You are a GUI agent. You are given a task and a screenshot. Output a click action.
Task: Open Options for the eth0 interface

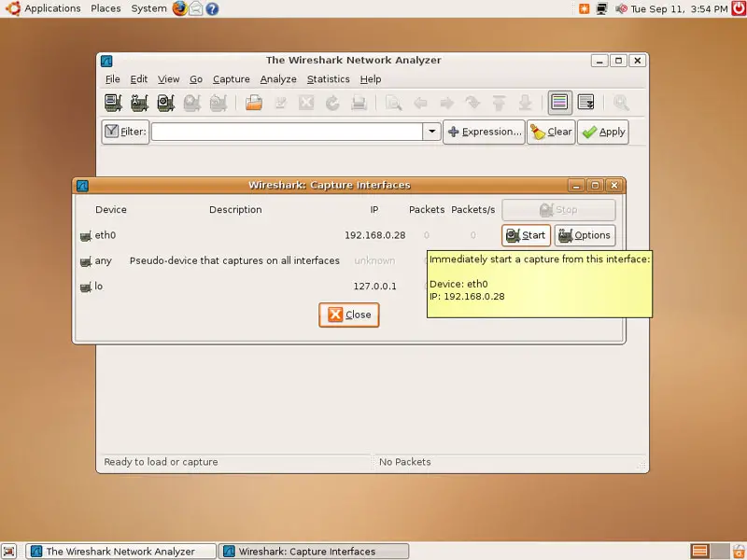[585, 235]
